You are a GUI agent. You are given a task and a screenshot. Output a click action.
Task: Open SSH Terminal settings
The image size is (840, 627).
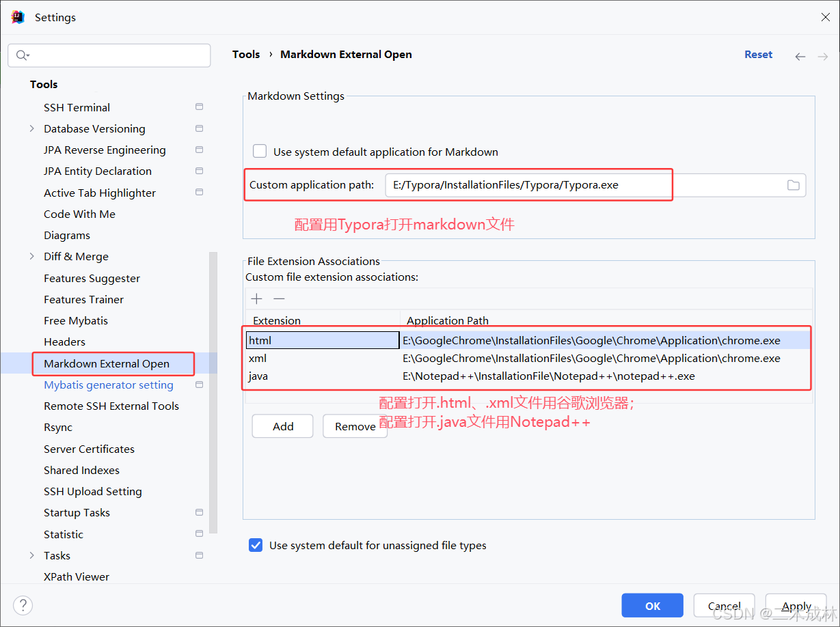click(77, 107)
